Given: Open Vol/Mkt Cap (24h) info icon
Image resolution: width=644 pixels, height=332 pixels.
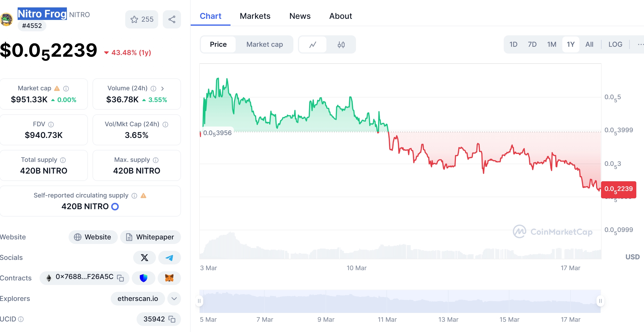Looking at the screenshot, I should click(x=165, y=125).
